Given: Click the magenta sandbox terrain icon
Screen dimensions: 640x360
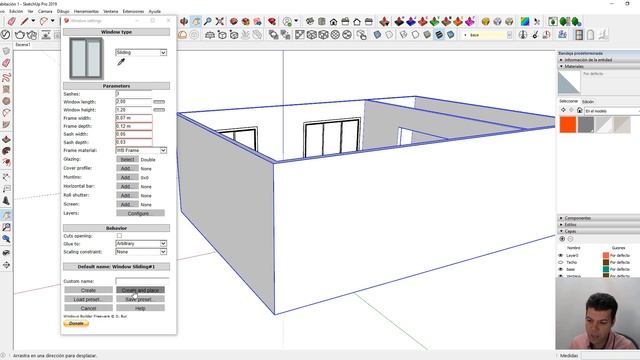Looking at the screenshot, I should coord(470,22).
